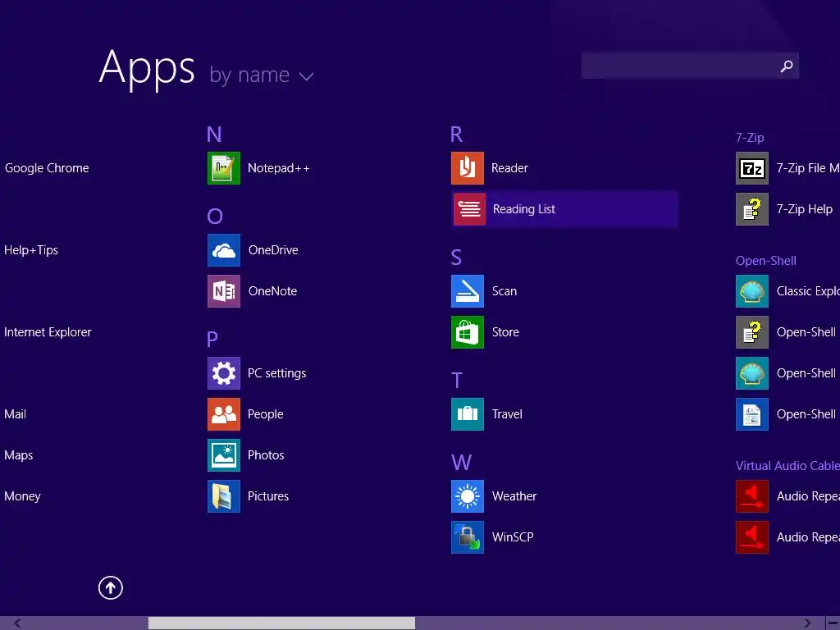The height and width of the screenshot is (630, 840).
Task: Click the Reading List label
Action: 524,209
